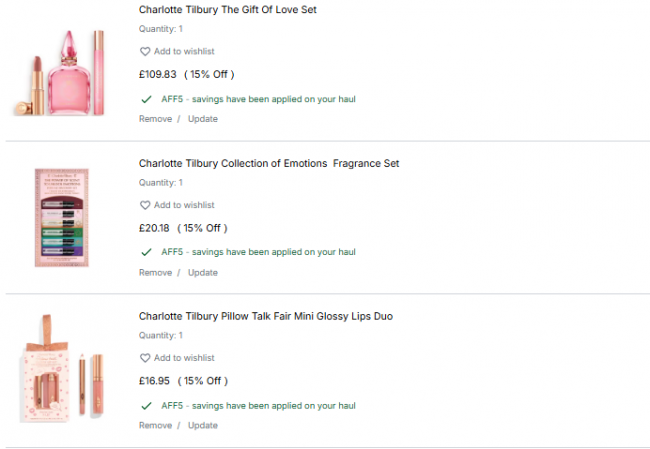Open Collection of Emotions Fragrance Set title
The image size is (650, 449).
[269, 163]
